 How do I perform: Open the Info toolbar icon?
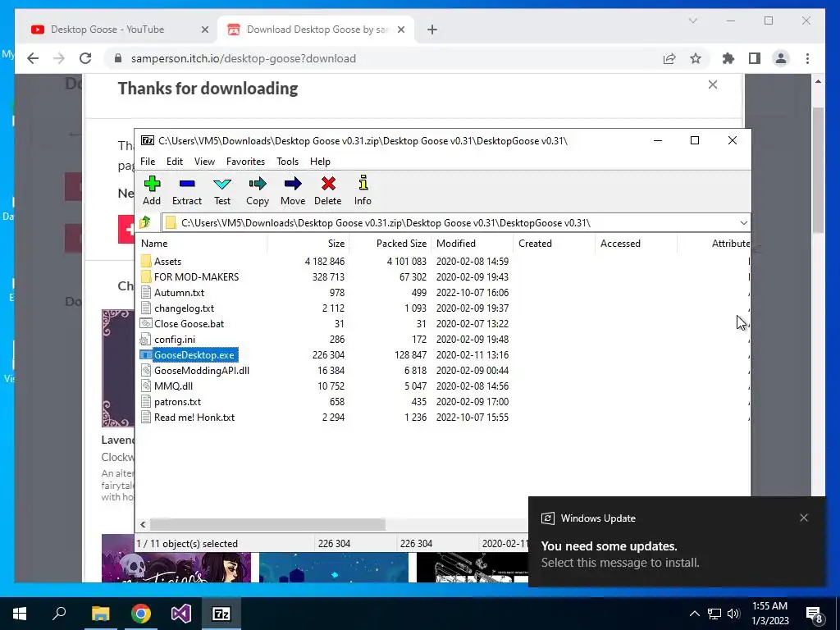363,190
